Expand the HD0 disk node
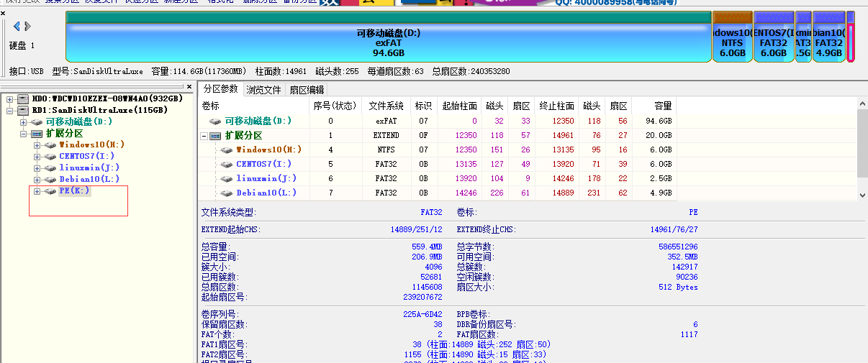 (10, 99)
